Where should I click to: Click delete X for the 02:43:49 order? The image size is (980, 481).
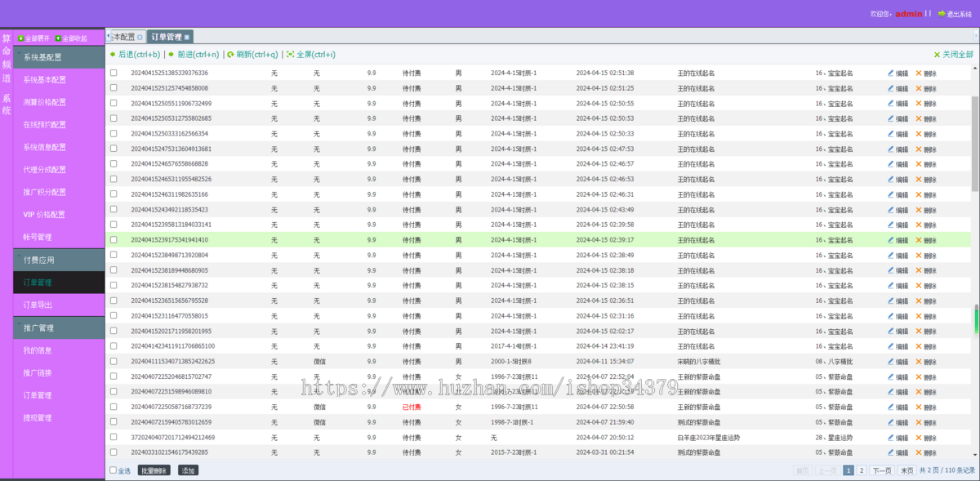[919, 210]
